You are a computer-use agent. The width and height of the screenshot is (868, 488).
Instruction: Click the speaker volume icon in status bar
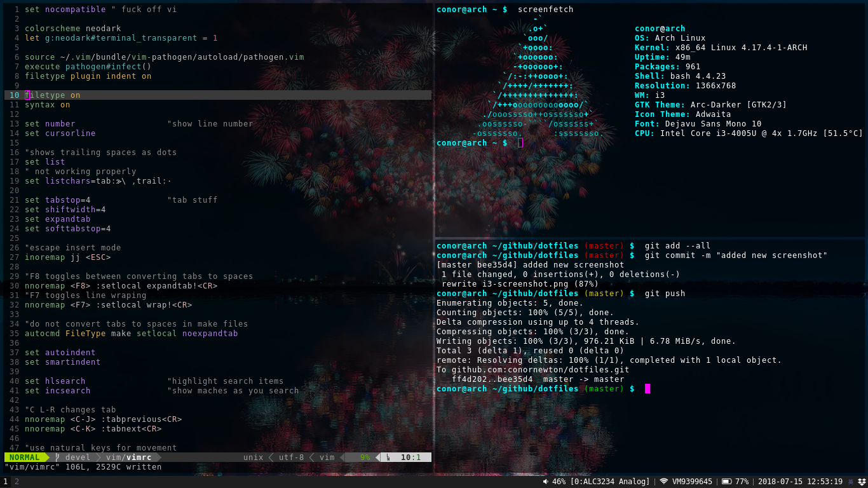(546, 482)
